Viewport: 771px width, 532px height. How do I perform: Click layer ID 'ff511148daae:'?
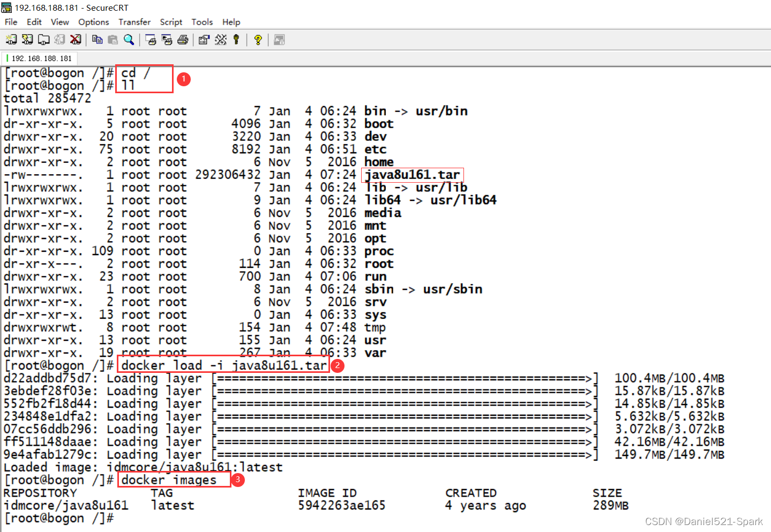point(51,443)
